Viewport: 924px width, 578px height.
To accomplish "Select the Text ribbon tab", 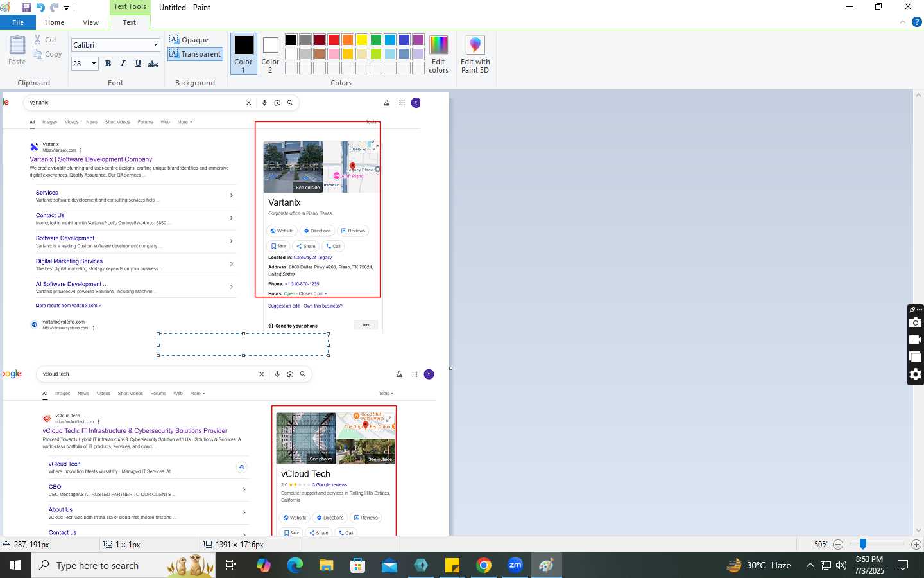I will (130, 22).
